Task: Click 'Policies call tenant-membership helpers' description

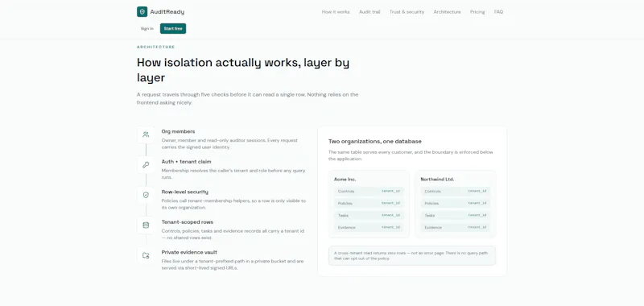Action: 233,205
